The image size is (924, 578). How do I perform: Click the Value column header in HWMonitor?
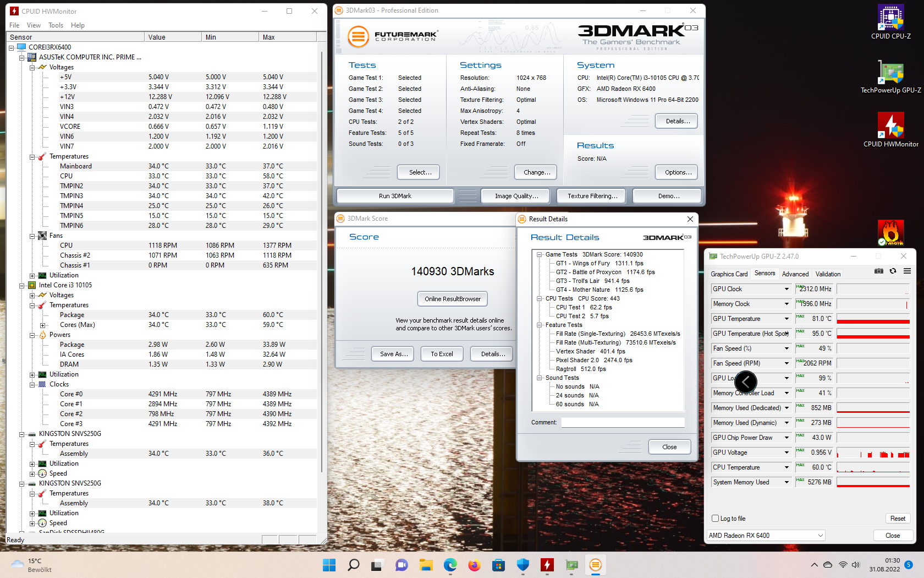[x=173, y=37]
